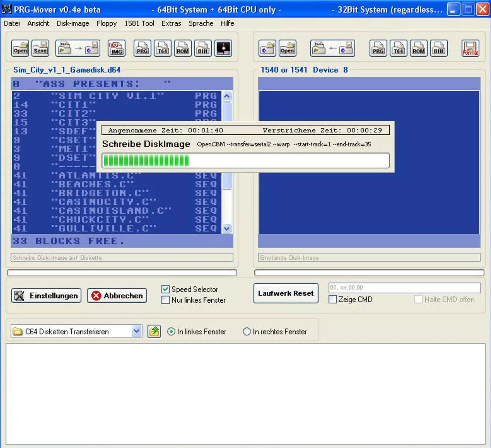Create new IMG disk image

pyautogui.click(x=117, y=49)
